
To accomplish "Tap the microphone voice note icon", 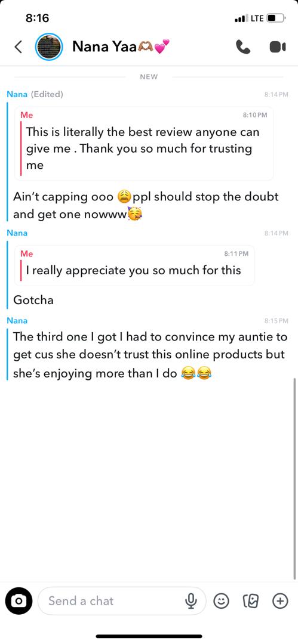I will point(190,601).
